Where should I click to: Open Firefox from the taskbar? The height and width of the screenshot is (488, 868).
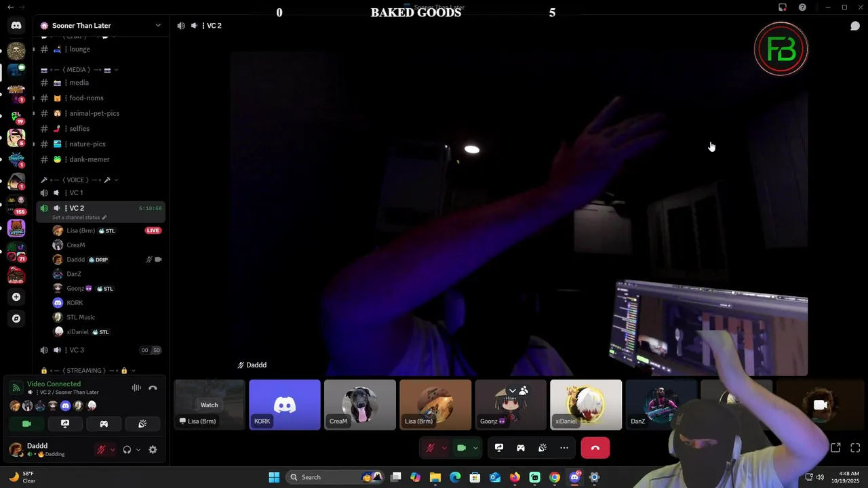point(515,477)
